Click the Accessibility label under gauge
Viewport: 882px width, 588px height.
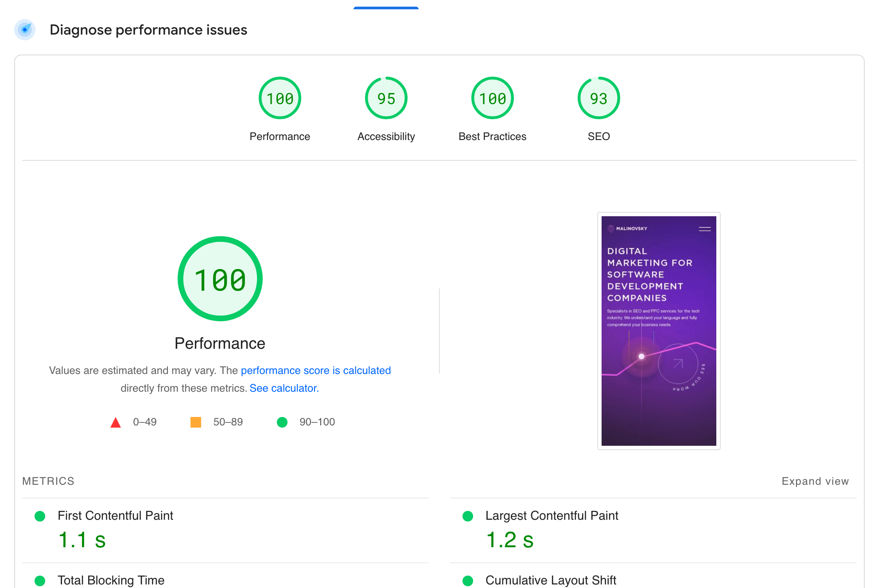point(386,136)
